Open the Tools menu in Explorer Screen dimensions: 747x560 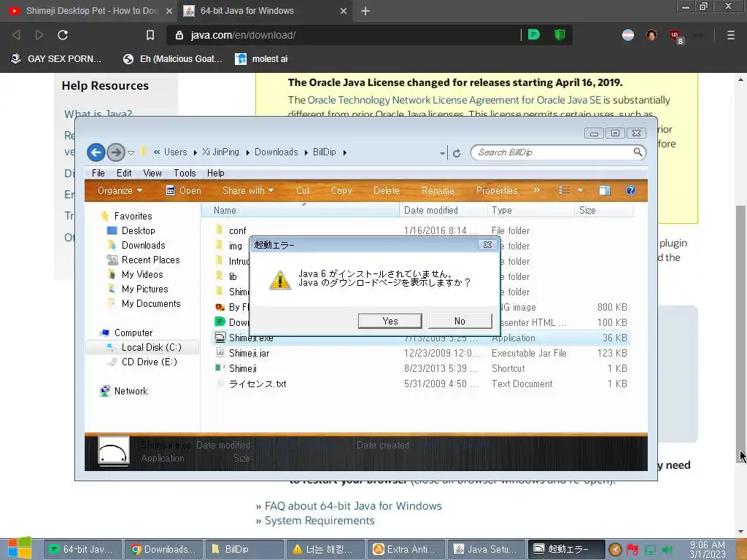point(185,173)
